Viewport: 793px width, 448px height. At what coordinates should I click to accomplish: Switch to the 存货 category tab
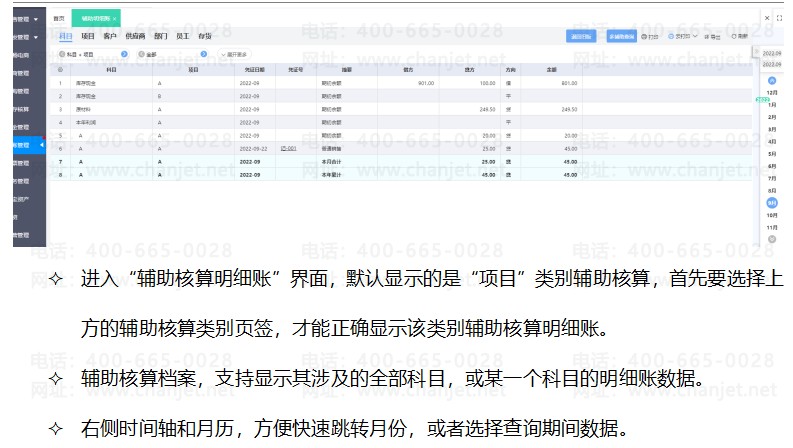coord(205,36)
